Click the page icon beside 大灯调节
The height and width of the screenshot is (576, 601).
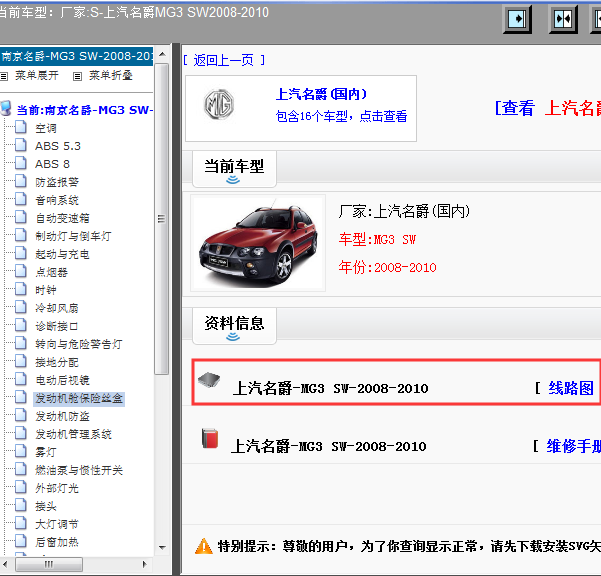point(21,523)
